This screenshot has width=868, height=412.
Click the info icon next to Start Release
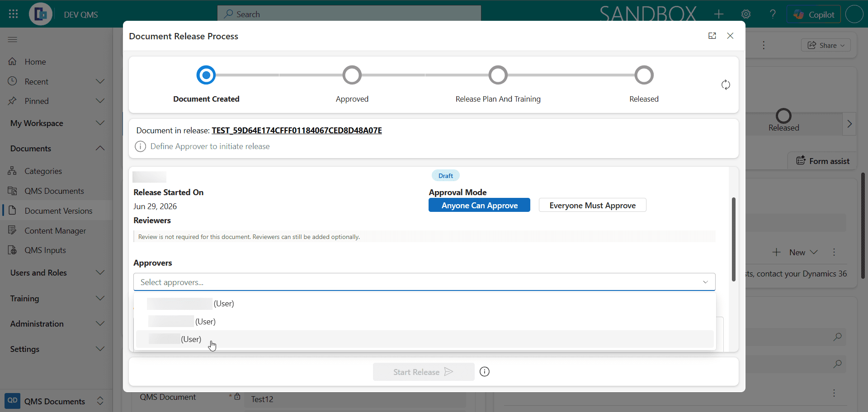(485, 372)
